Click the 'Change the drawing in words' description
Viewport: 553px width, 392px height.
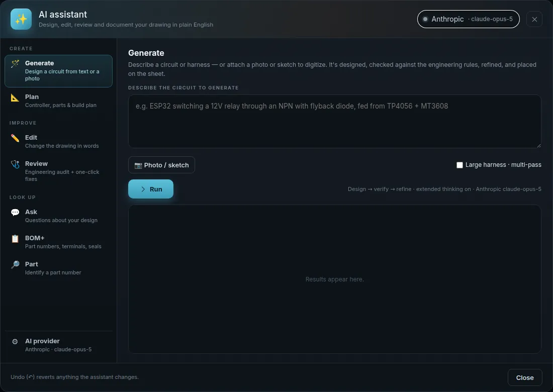coord(62,146)
